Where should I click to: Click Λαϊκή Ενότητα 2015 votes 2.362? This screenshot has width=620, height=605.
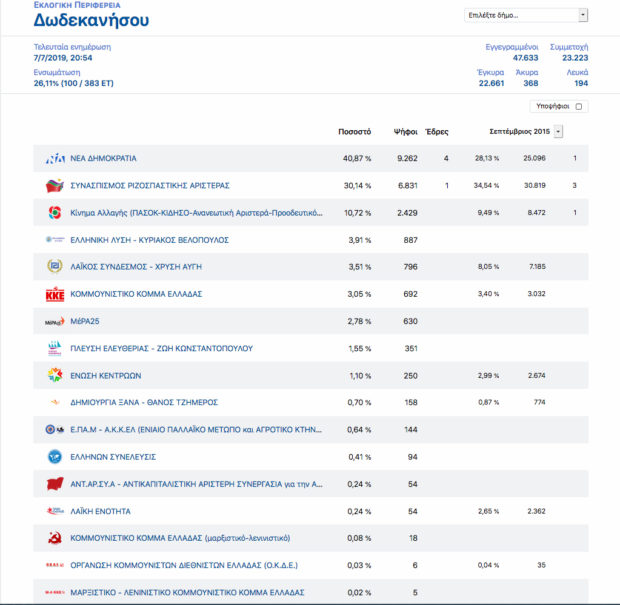[x=536, y=511]
